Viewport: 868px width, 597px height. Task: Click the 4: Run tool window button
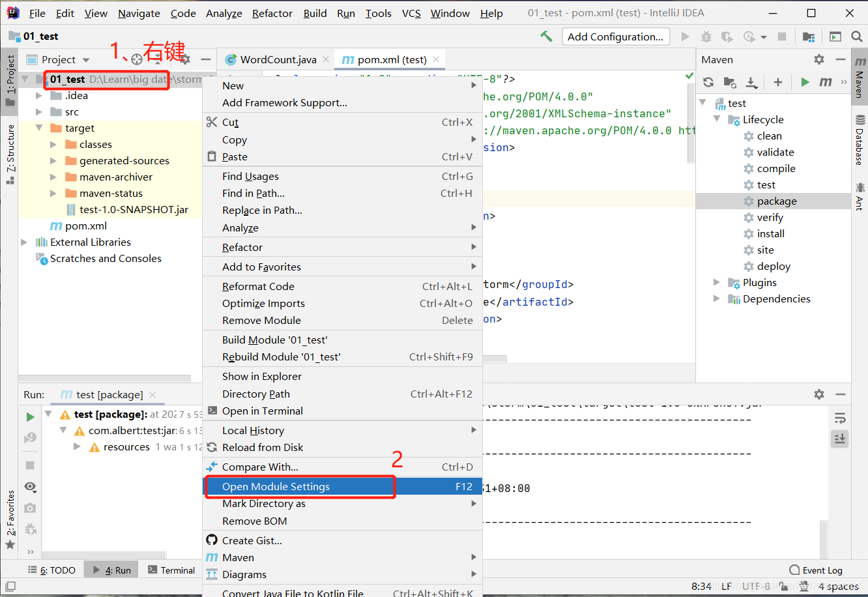point(111,570)
